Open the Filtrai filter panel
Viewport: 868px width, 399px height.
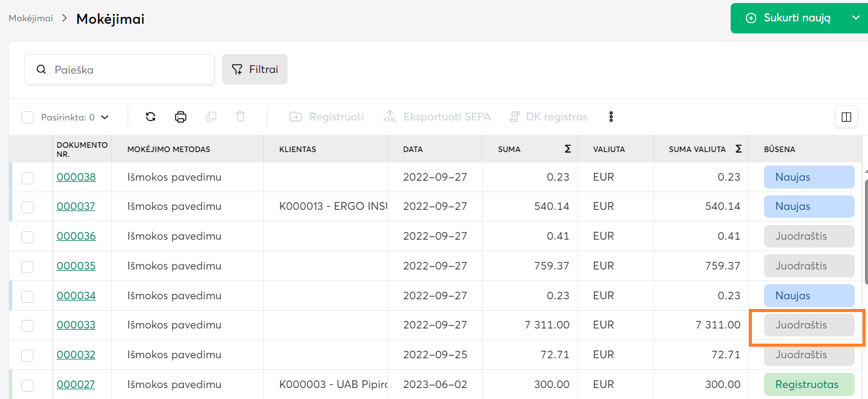coord(255,69)
